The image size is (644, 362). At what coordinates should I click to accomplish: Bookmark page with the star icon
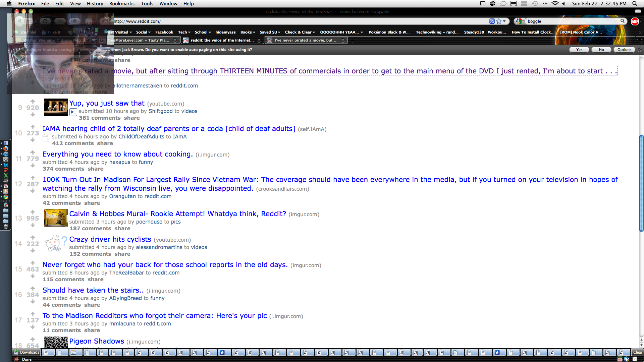pyautogui.click(x=499, y=21)
